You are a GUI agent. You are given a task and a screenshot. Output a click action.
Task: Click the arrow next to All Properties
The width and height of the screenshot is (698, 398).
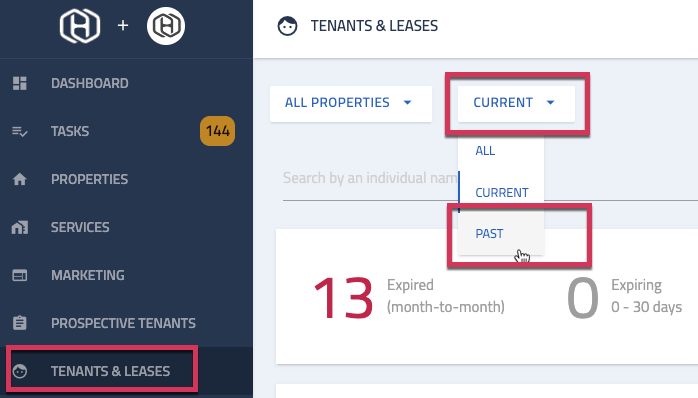[x=407, y=103]
